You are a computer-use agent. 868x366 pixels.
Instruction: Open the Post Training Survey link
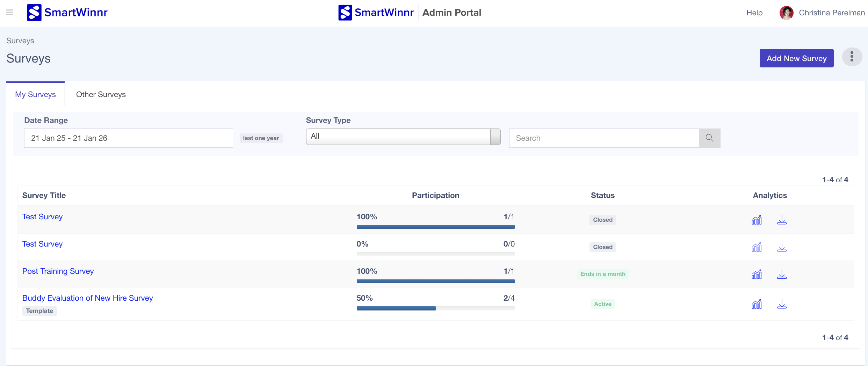click(x=58, y=271)
